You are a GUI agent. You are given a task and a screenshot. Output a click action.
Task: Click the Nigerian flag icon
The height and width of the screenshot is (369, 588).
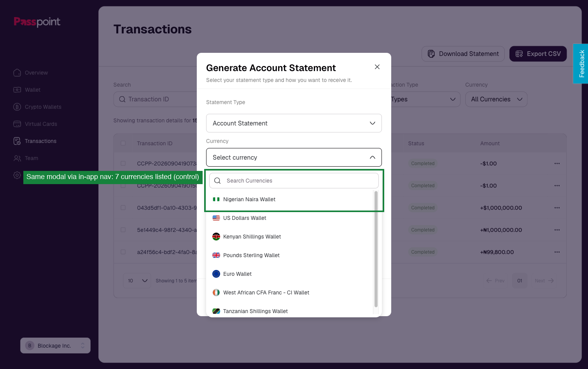click(x=216, y=199)
